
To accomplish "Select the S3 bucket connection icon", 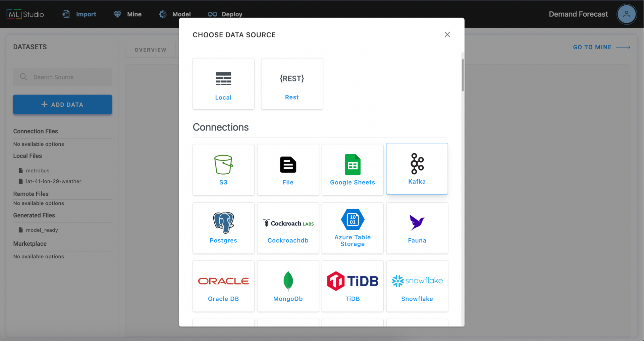I will pyautogui.click(x=223, y=165).
